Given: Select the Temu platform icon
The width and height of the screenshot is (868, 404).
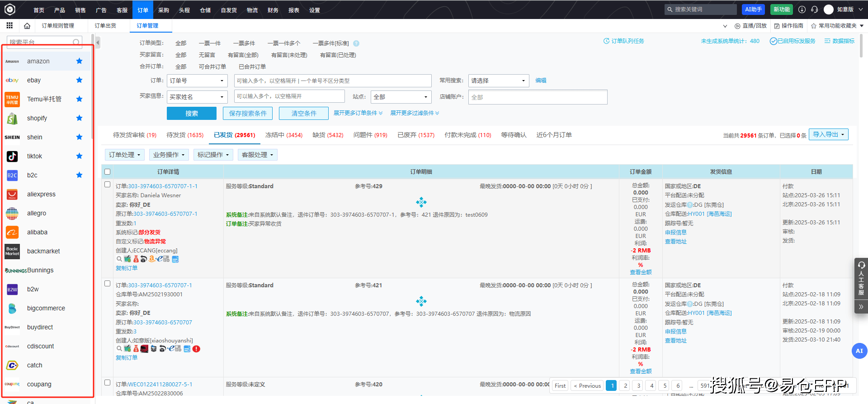Looking at the screenshot, I should 12,99.
